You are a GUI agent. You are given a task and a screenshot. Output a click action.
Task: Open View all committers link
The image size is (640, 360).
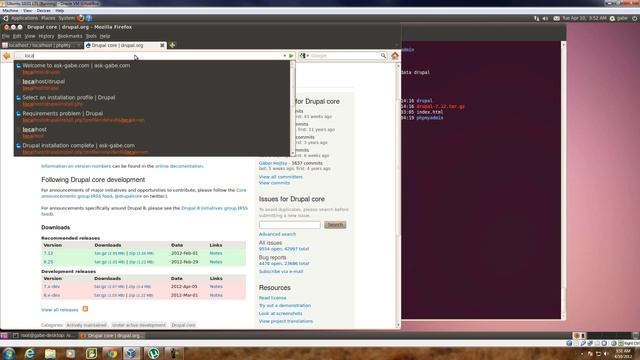pyautogui.click(x=280, y=177)
